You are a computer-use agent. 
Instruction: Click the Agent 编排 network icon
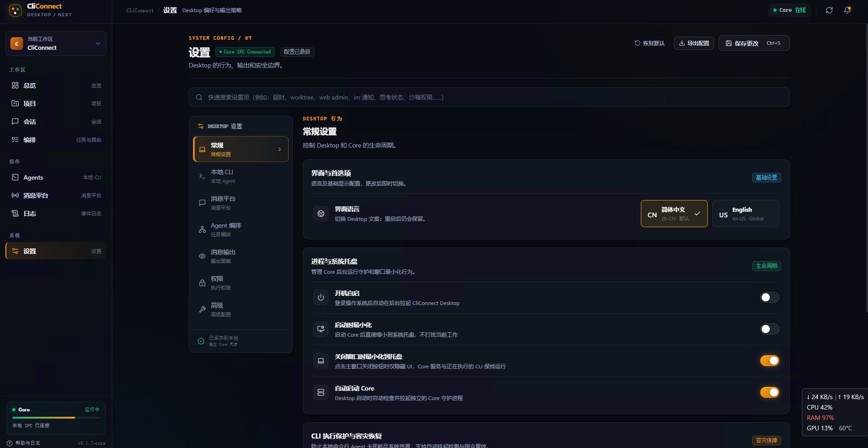tap(202, 229)
